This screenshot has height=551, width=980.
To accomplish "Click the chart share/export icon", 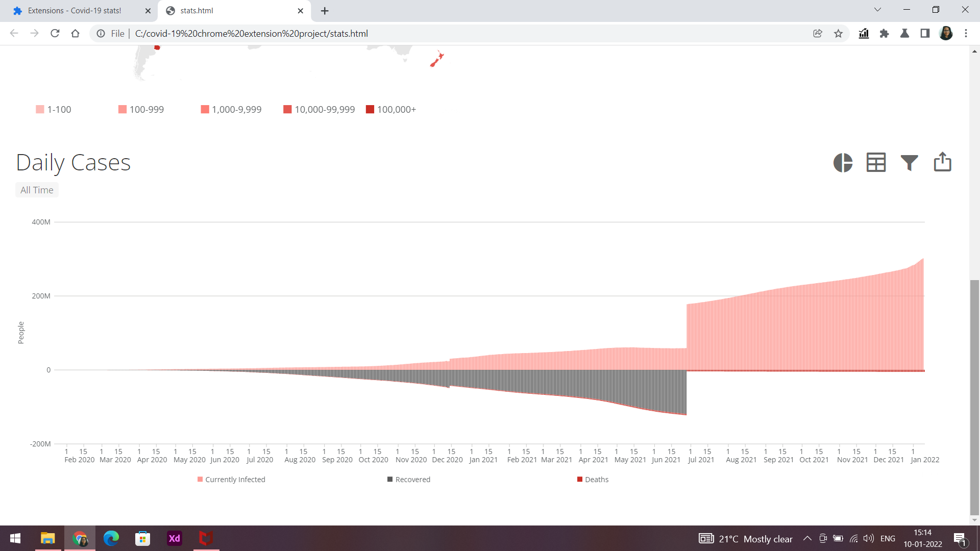I will tap(942, 162).
